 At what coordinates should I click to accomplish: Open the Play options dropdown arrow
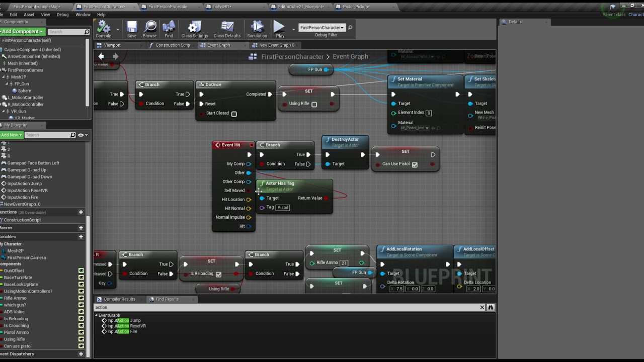pyautogui.click(x=291, y=29)
